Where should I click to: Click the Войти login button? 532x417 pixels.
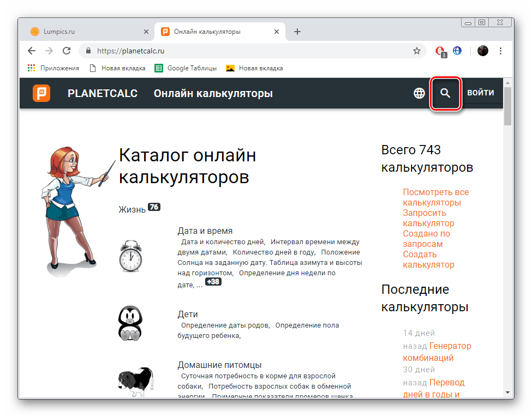point(480,93)
